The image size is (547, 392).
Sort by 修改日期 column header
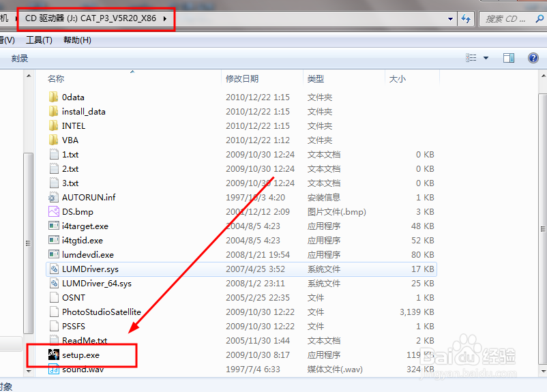tap(242, 79)
